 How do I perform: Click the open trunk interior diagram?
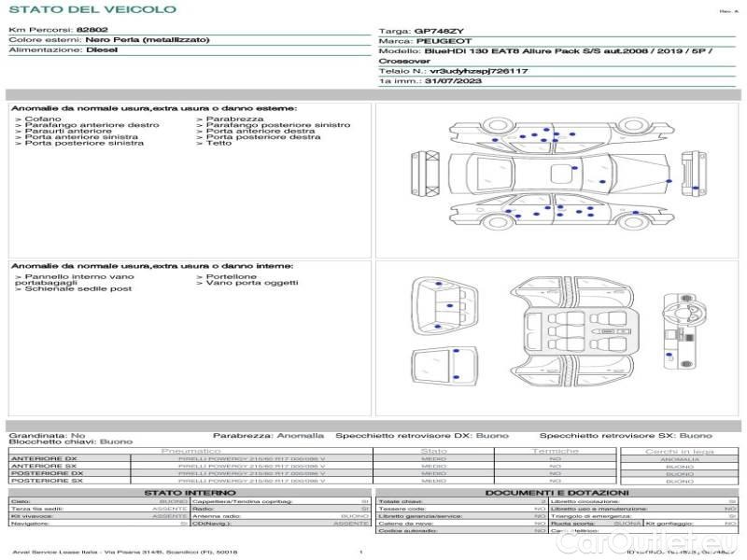444,303
